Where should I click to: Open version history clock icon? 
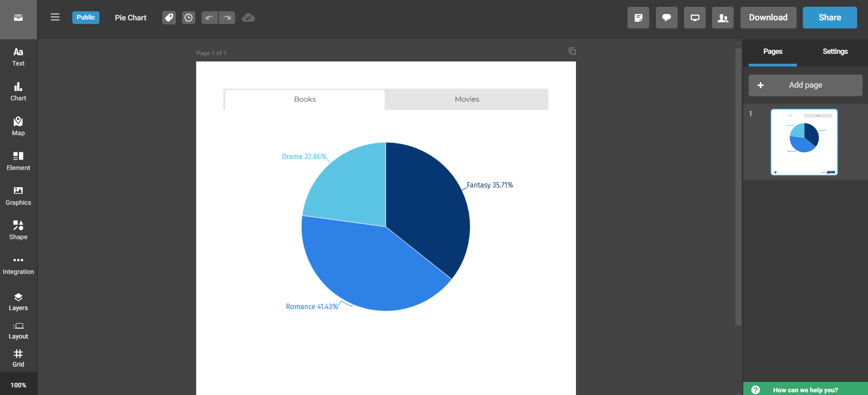189,18
